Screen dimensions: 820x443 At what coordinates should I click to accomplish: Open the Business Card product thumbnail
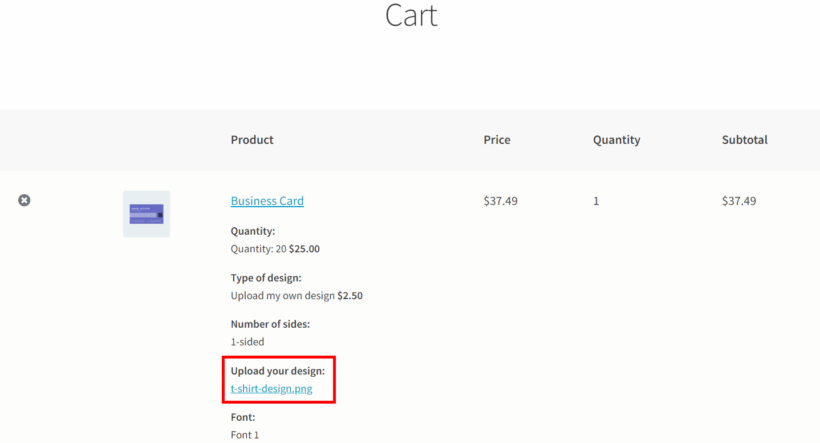pos(146,214)
